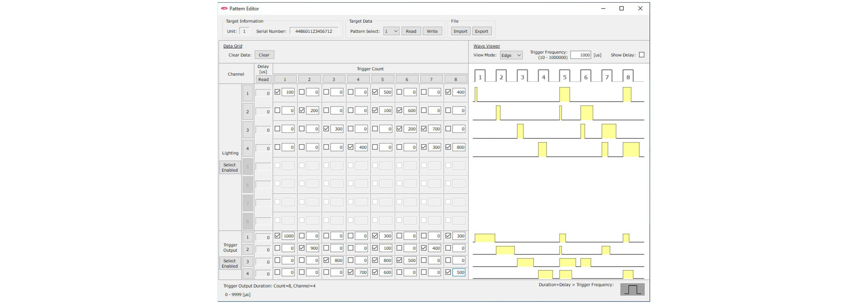
Task: Enable the Show Delay checkbox
Action: point(641,55)
